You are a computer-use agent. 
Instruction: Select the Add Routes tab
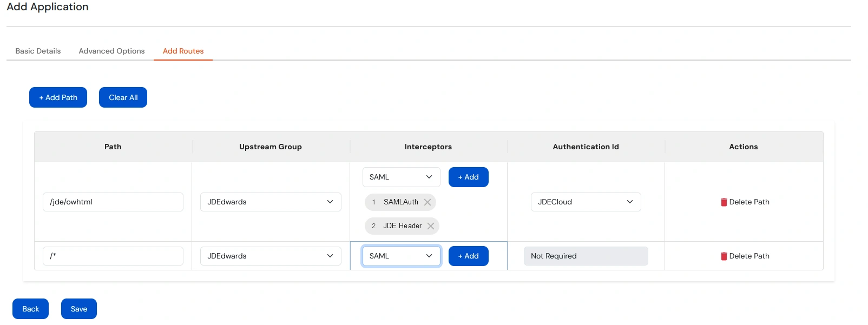tap(183, 51)
